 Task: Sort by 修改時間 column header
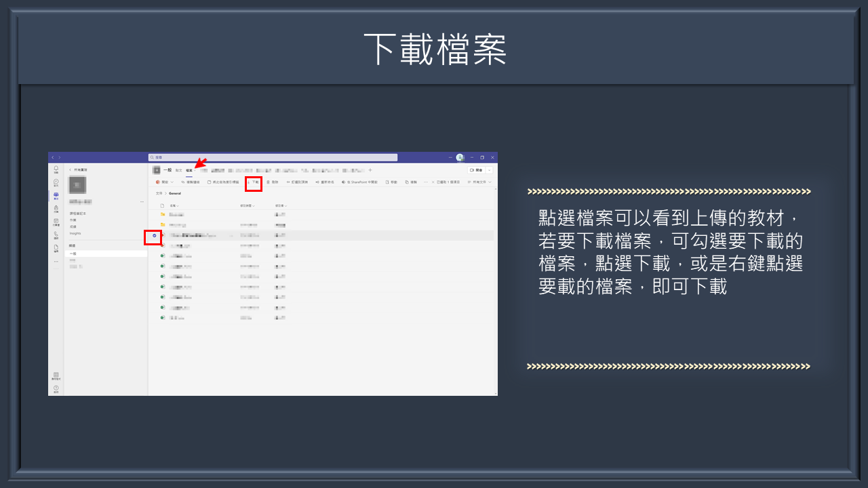click(x=247, y=205)
